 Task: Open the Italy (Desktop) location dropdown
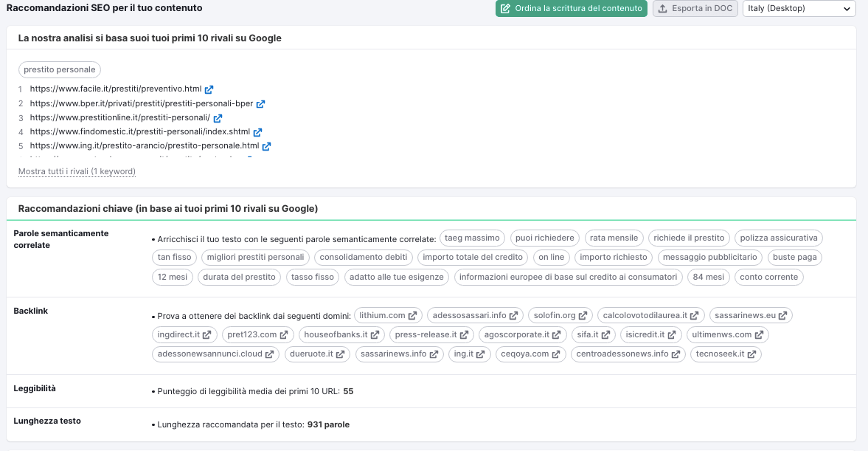click(799, 9)
